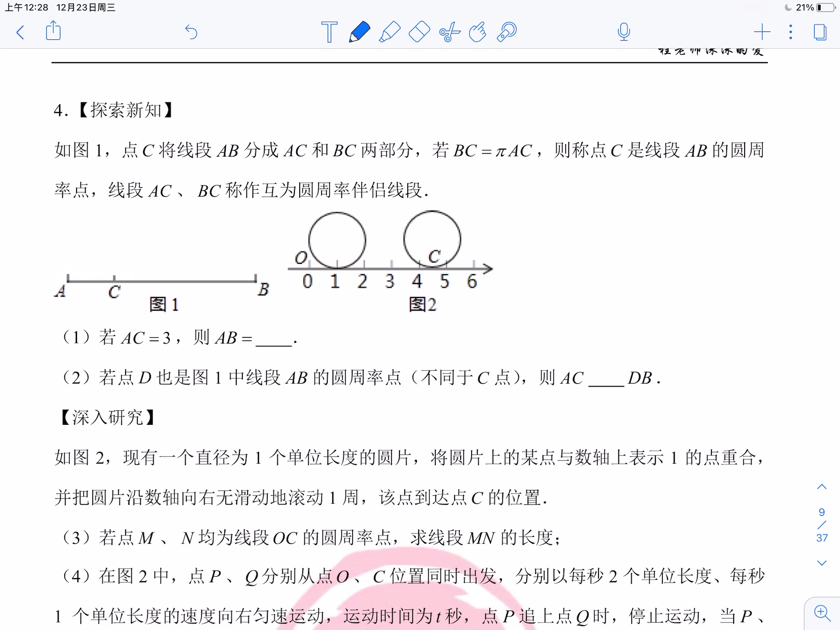Image resolution: width=840 pixels, height=630 pixels.
Task: Tap the do-not-disturb moon icon
Action: click(x=788, y=7)
